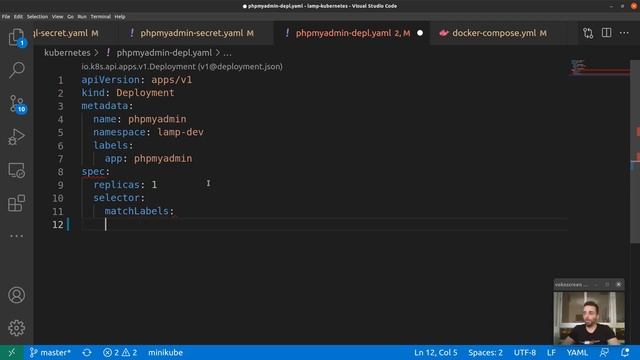Click the remote window indicator in status bar
This screenshot has width=640, height=360.
(x=11, y=352)
